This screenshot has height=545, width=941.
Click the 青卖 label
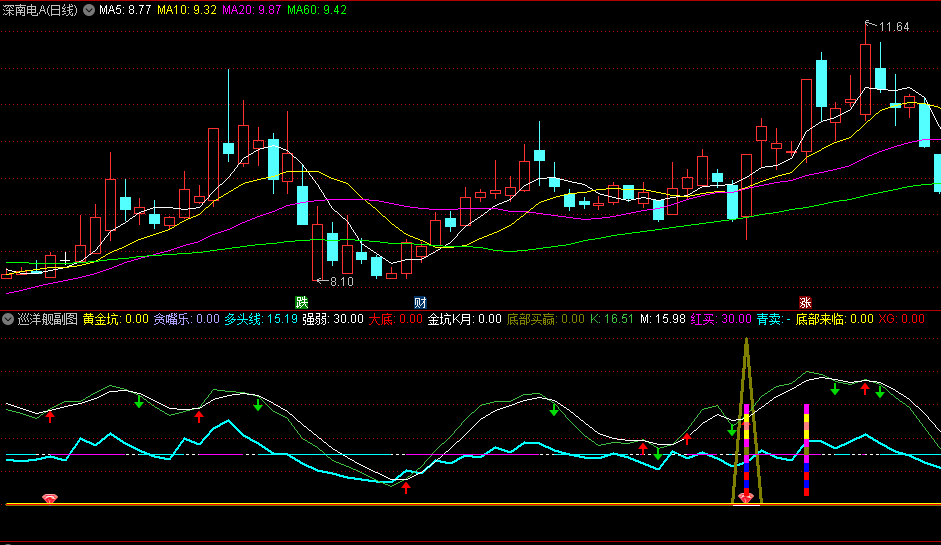[773, 319]
